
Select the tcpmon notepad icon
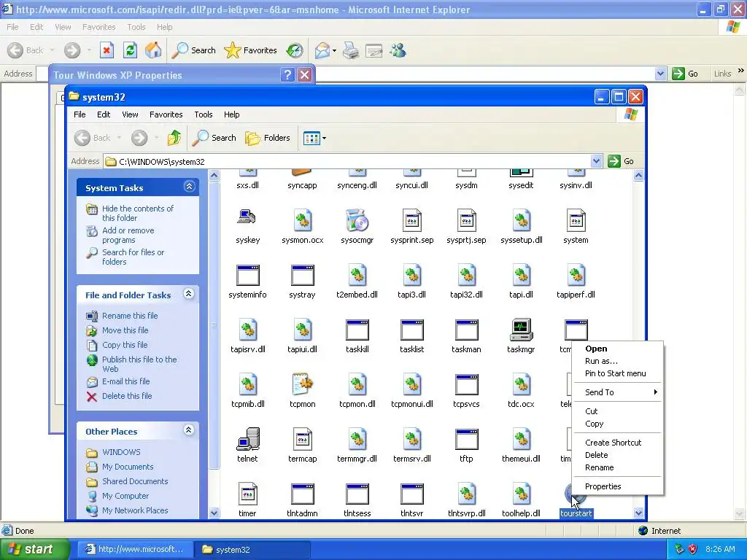(303, 384)
